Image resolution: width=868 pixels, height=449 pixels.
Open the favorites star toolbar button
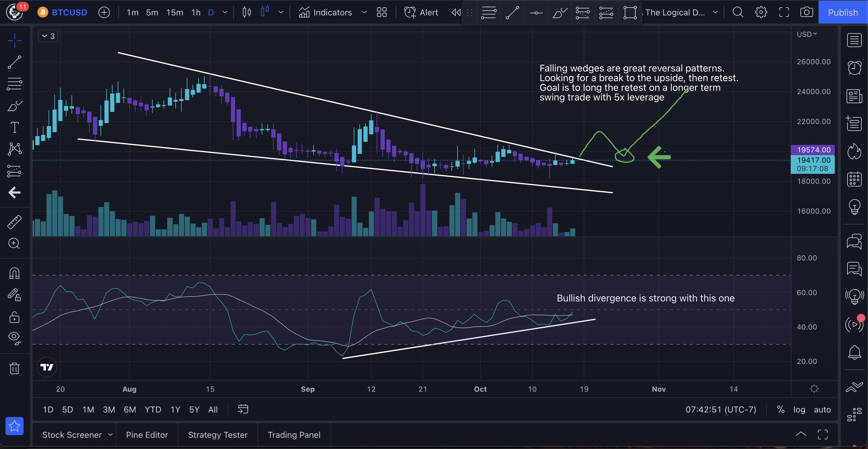point(14,426)
